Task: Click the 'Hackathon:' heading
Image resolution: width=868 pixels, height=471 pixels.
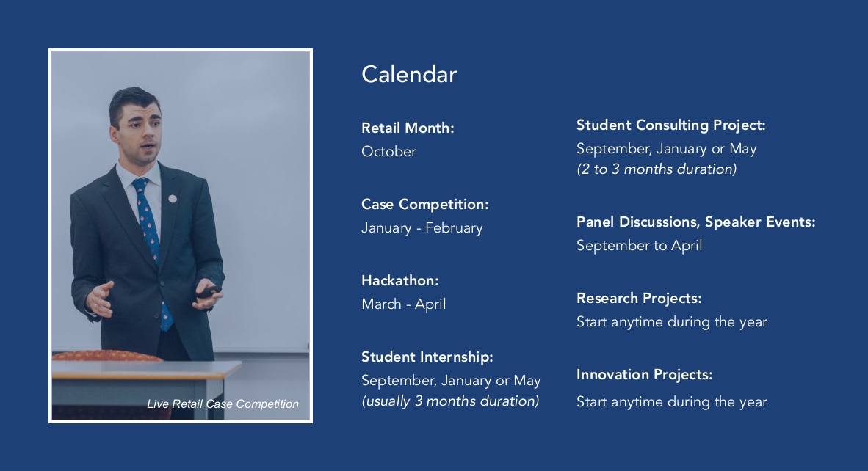Action: [x=399, y=280]
